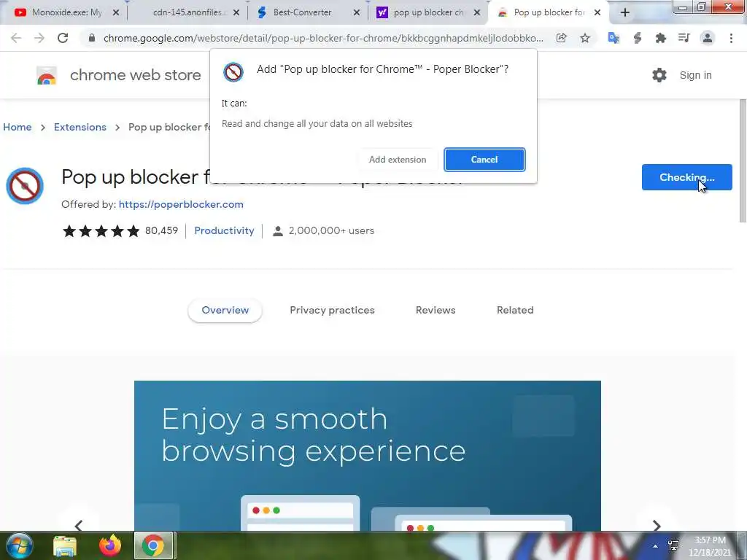The width and height of the screenshot is (747, 560).
Task: Click the lock icon in address bar
Action: tap(92, 38)
